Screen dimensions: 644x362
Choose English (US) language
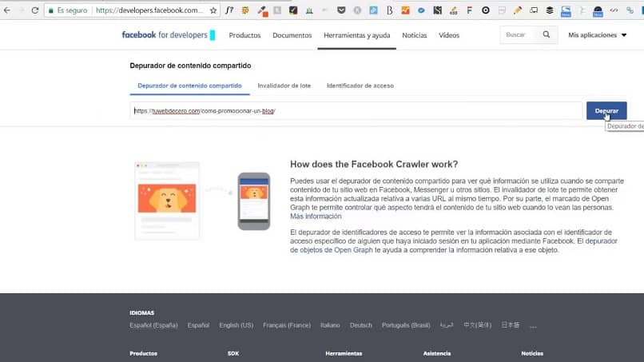pos(237,325)
